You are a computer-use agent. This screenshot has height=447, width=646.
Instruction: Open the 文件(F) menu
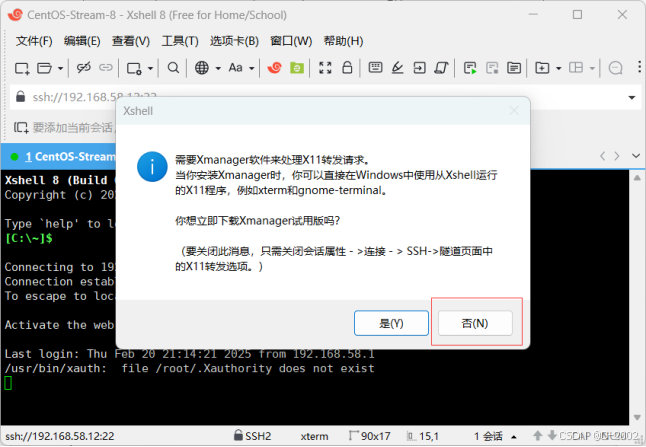(x=34, y=41)
